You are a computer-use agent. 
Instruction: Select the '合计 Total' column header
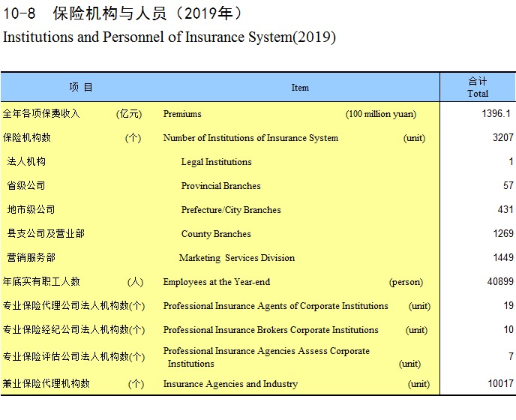pos(478,87)
